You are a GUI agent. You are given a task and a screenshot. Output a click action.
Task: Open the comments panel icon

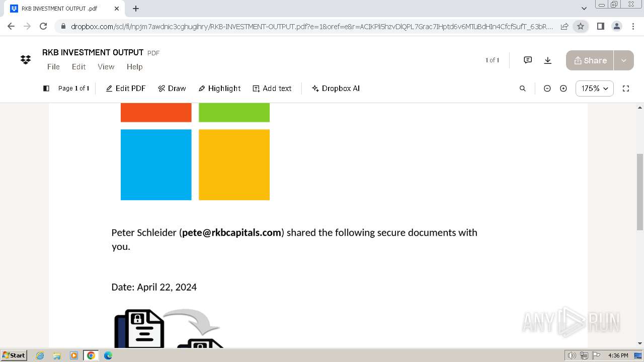[x=528, y=60]
